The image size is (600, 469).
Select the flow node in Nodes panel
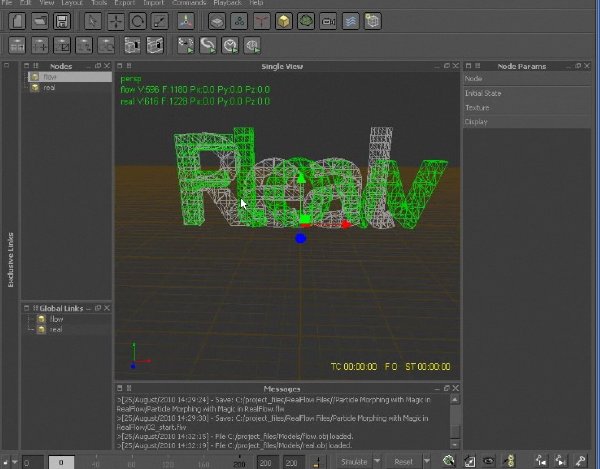point(70,77)
